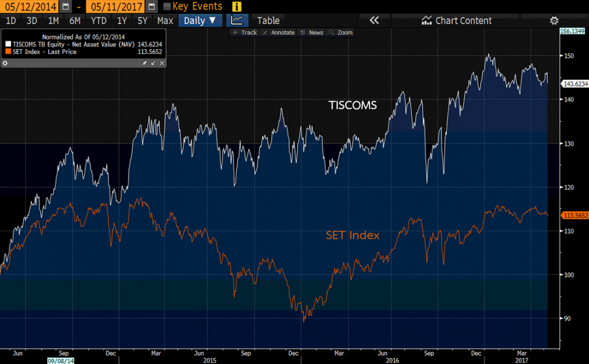Open the chart settings gear at top right
The height and width of the screenshot is (364, 589).
coord(554,21)
